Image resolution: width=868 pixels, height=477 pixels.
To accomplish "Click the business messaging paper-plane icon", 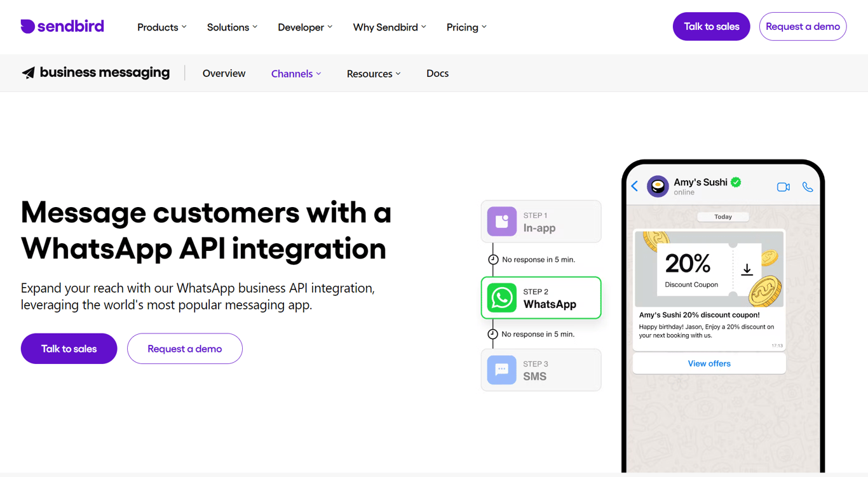I will (28, 72).
